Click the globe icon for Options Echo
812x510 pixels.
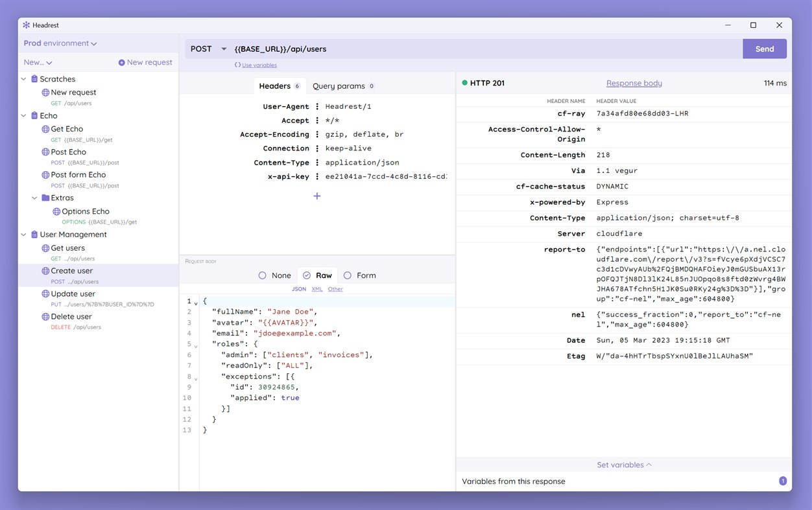click(56, 211)
